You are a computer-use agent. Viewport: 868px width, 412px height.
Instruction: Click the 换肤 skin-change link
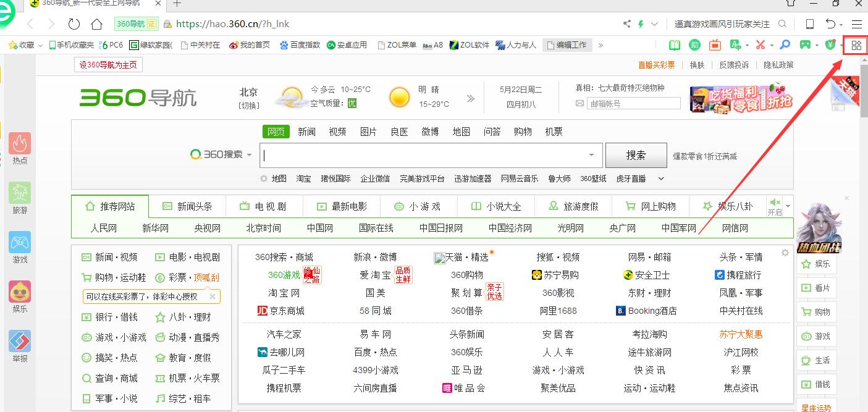[x=697, y=64]
